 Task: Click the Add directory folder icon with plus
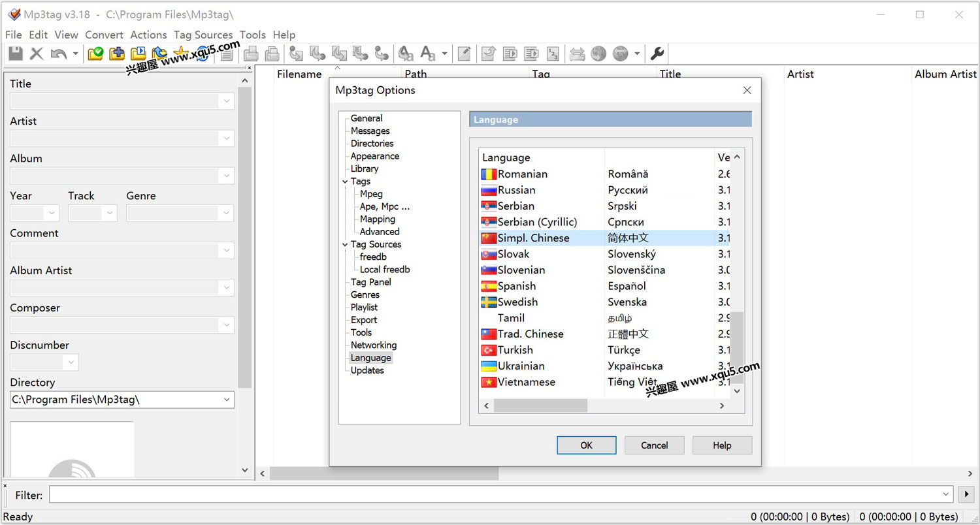(x=116, y=54)
